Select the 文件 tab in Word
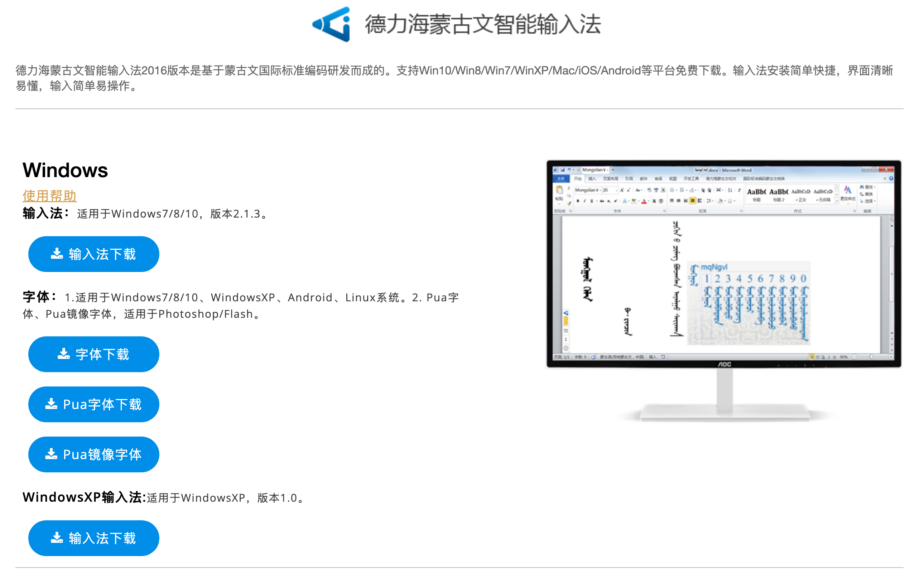Viewport: 924px width, 584px height. [x=561, y=179]
